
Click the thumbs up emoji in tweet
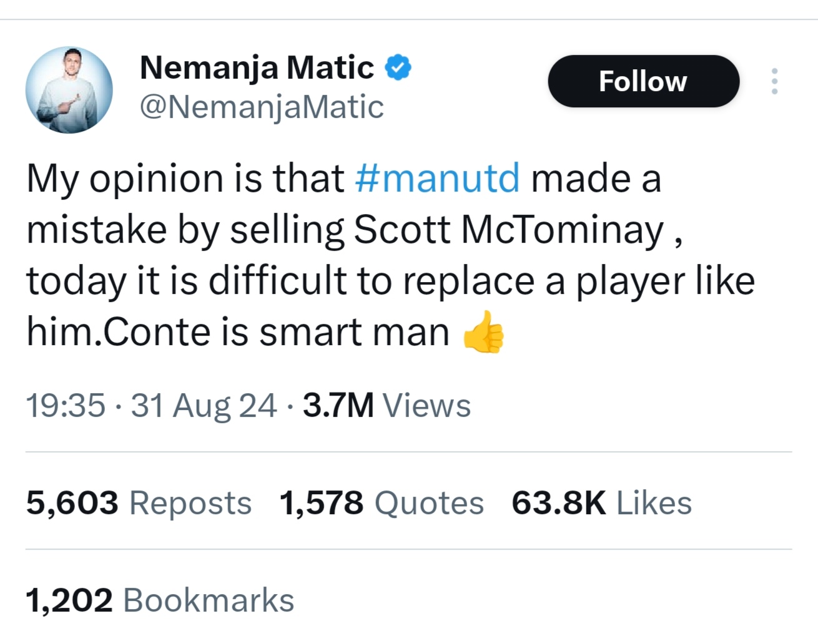(x=483, y=332)
